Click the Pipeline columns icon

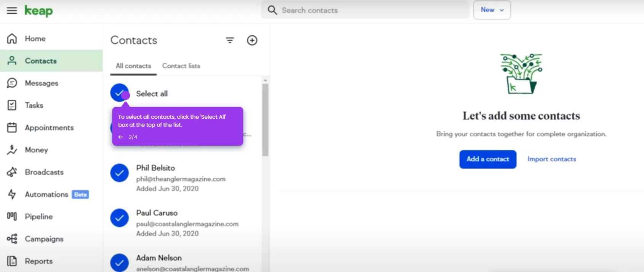pos(12,216)
